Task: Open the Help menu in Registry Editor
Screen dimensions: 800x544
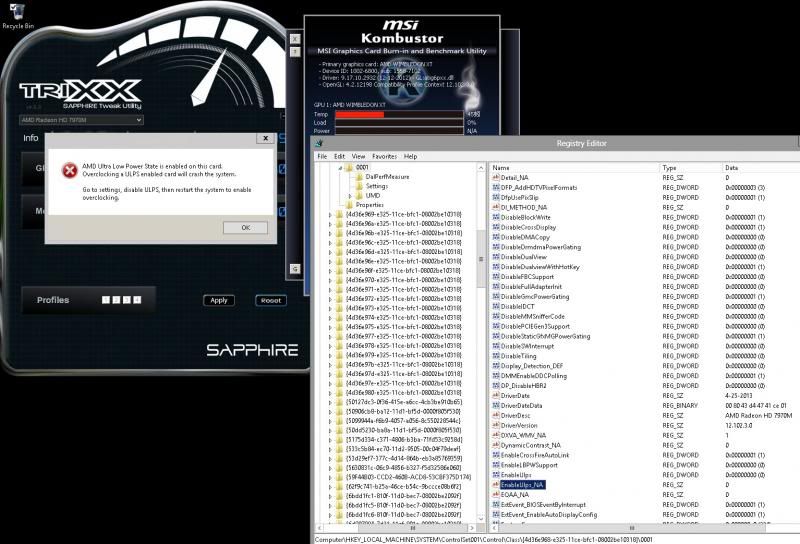Action: 410,156
